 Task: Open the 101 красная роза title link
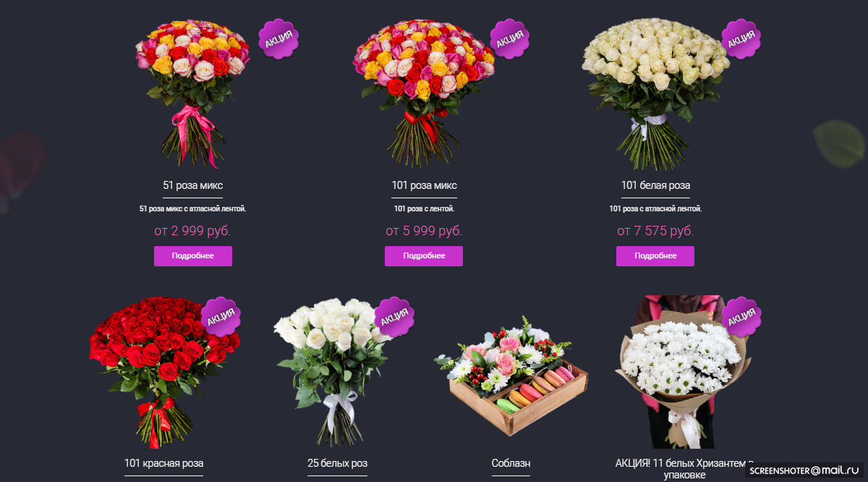pyautogui.click(x=163, y=463)
